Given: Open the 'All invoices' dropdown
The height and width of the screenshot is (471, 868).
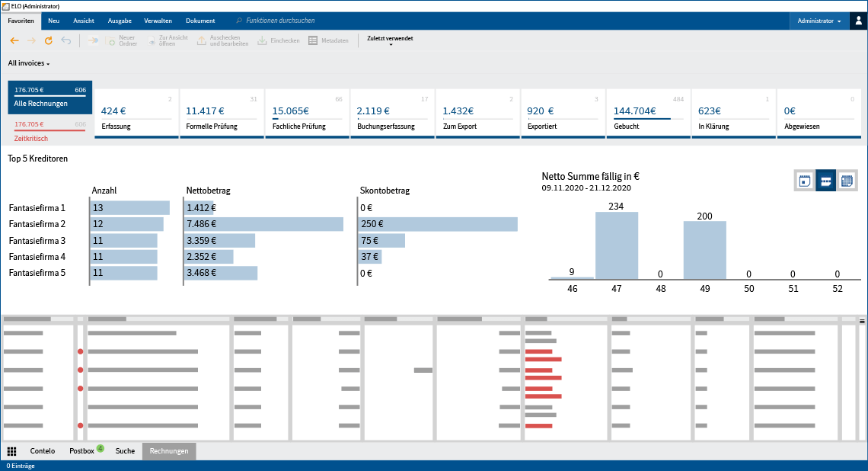Looking at the screenshot, I should pyautogui.click(x=28, y=62).
